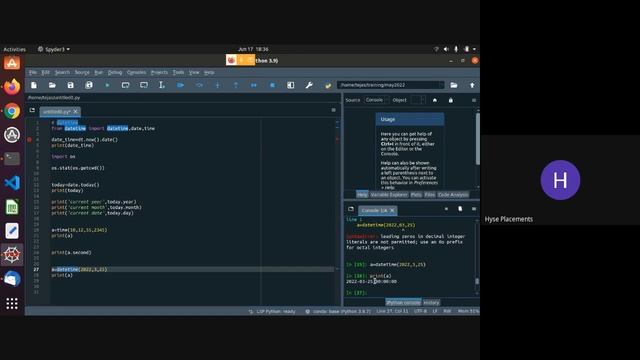Viewport: 640px width, 360px height.
Task: Step out of function debug icon
Action: (236, 85)
